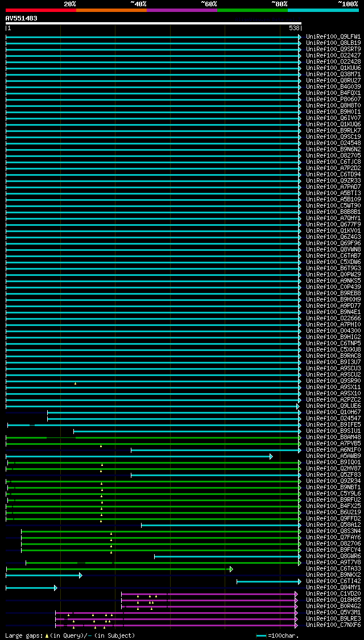Viewport: 364px width, 640px height.
Task: Click the arrowhead ending the Q84MY1 alignment
Action: tap(56, 588)
